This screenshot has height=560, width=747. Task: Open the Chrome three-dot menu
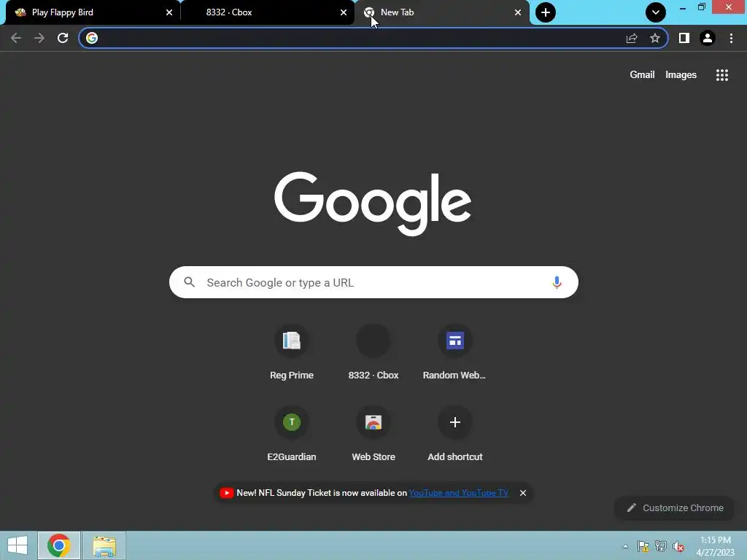point(731,38)
